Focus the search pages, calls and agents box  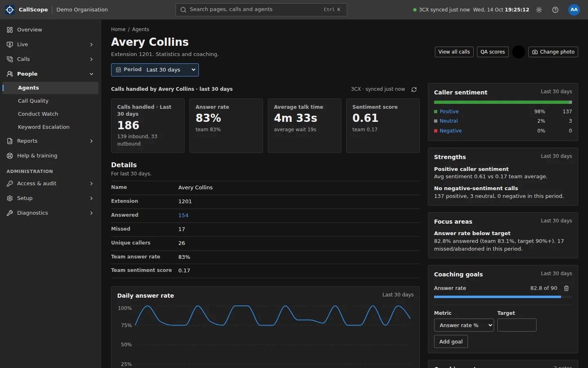pyautogui.click(x=261, y=10)
